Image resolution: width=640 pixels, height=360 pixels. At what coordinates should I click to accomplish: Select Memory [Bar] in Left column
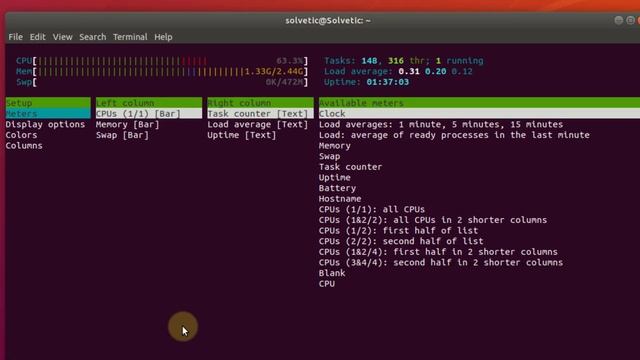click(x=128, y=124)
